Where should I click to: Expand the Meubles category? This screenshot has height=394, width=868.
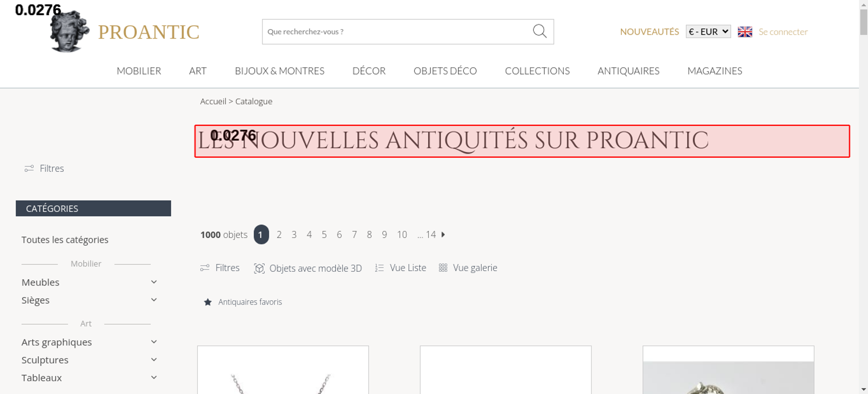[154, 282]
